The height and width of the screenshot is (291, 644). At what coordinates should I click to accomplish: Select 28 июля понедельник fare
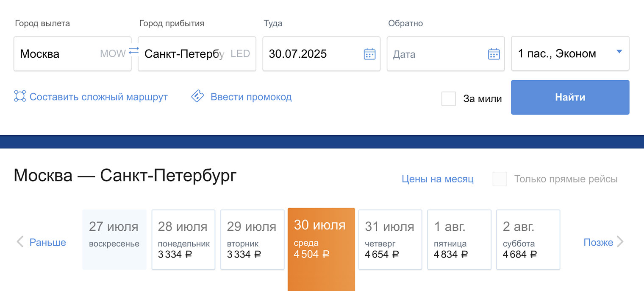click(x=183, y=239)
